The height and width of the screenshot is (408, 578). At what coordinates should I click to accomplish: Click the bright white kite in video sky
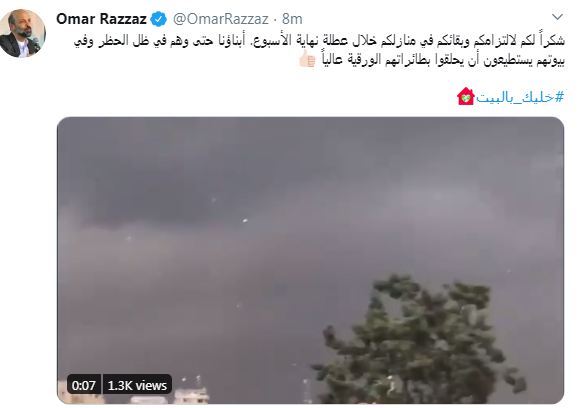coord(244,220)
